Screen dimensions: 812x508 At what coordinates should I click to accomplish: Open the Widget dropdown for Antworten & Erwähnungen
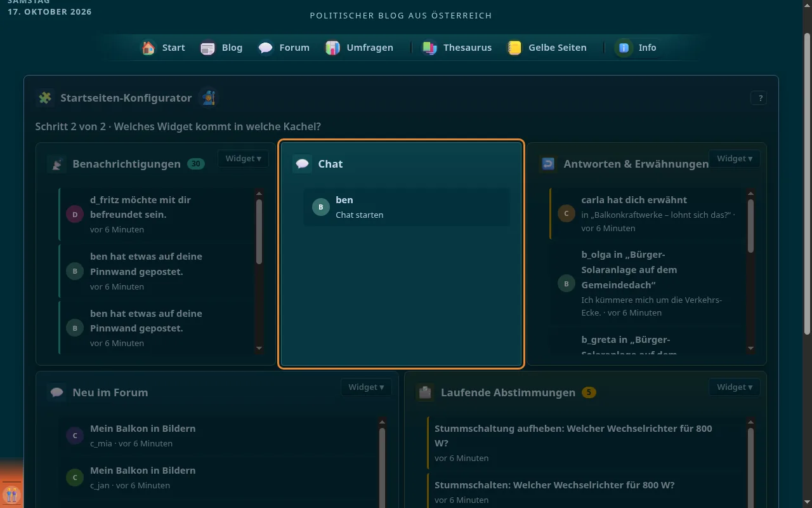pos(735,159)
